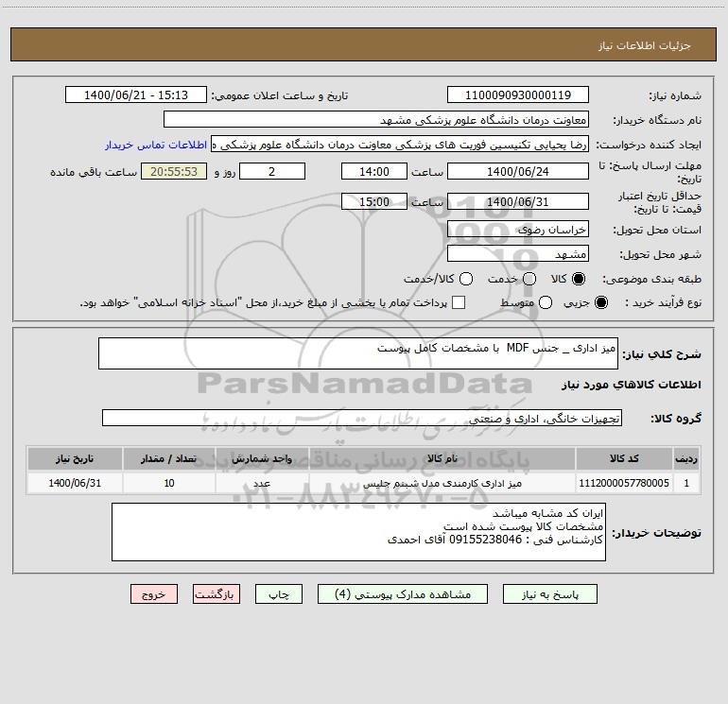Open the اطلاعات تماس خریدار link
Viewport: 728px width, 704px height.
(156, 145)
